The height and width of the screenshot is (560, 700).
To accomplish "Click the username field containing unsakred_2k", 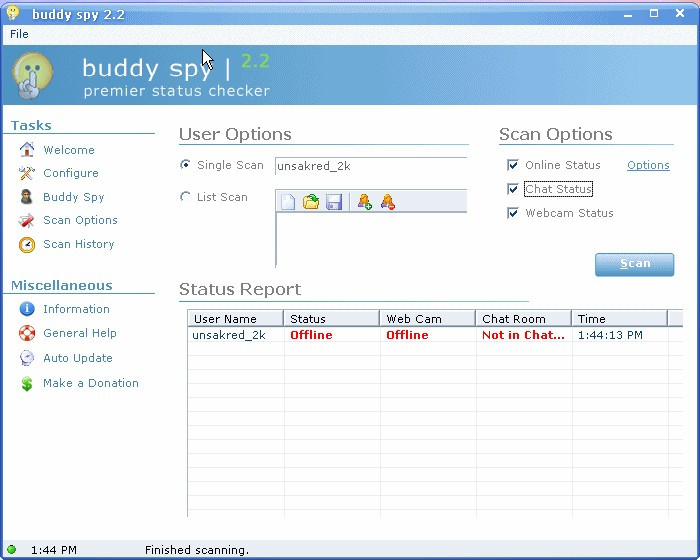I will point(371,166).
